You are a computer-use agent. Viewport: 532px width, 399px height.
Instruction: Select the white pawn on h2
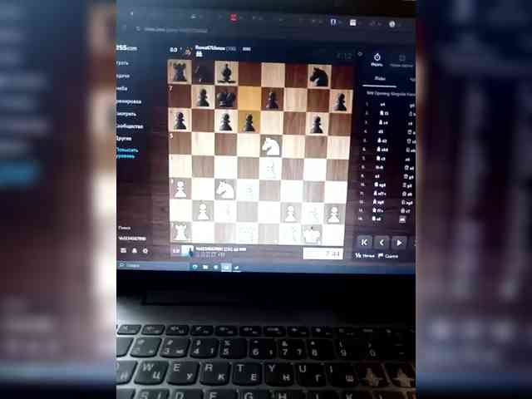click(334, 214)
